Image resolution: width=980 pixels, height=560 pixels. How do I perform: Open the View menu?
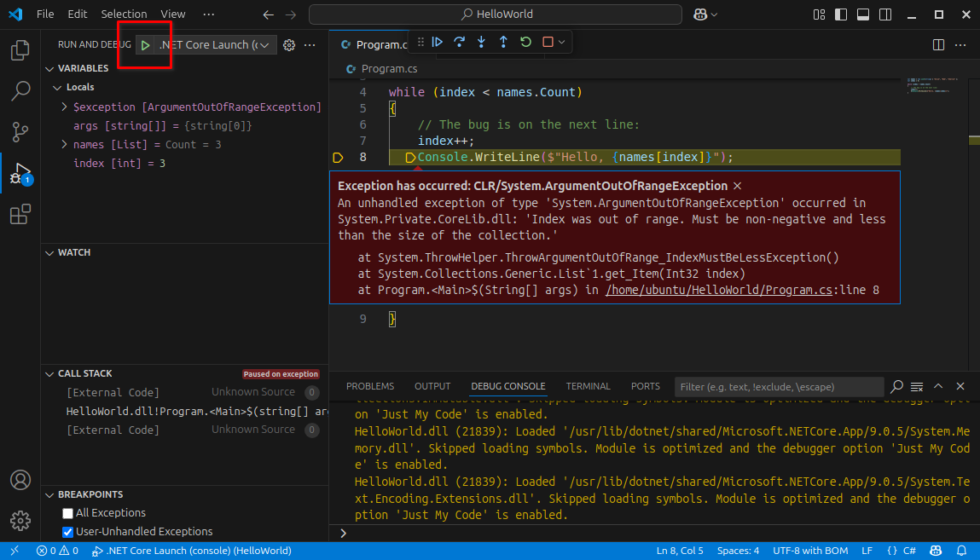click(x=172, y=14)
